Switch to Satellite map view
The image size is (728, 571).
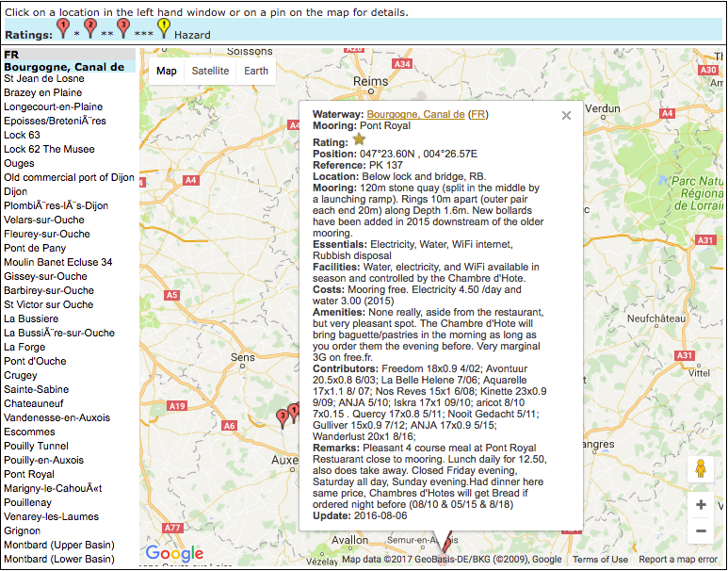pyautogui.click(x=210, y=71)
